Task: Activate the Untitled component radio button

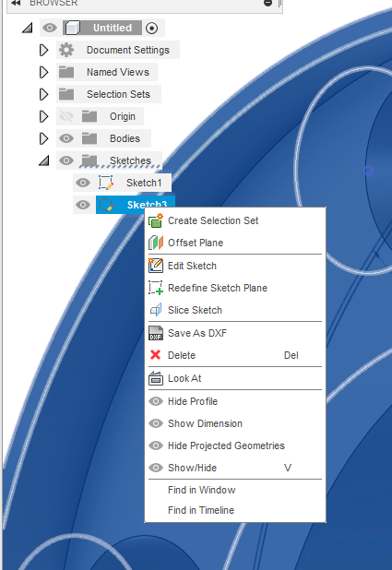Action: pos(151,28)
